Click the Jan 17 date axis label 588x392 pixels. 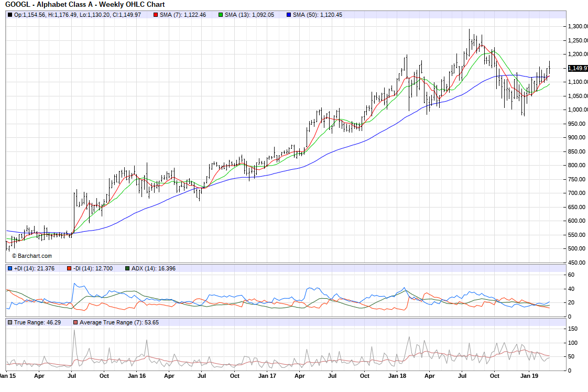tap(267, 376)
